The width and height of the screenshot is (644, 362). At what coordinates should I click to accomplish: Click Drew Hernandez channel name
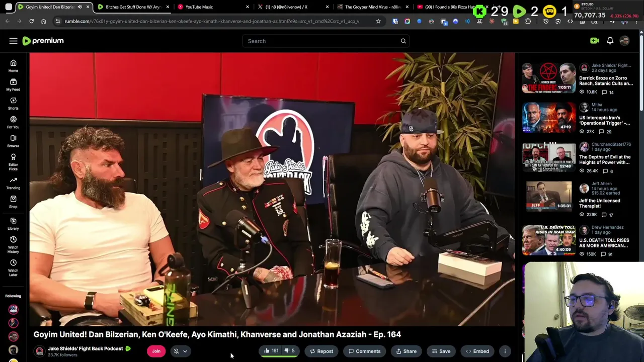607,227
